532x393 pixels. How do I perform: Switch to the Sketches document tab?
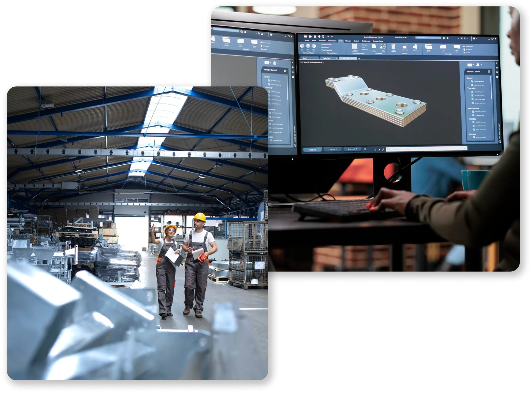point(326,59)
